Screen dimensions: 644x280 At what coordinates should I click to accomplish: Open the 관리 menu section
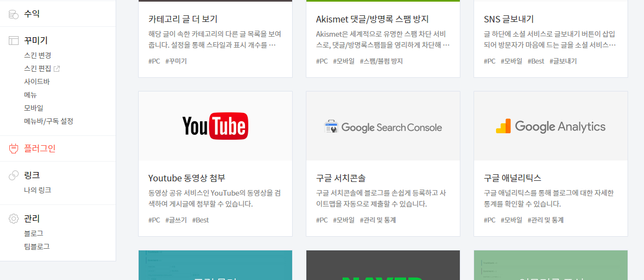[x=32, y=219]
